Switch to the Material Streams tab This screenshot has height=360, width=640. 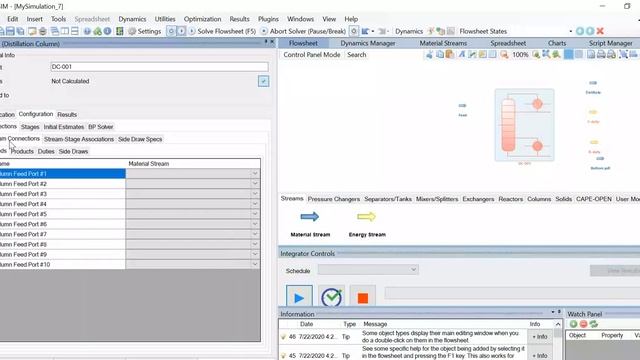[443, 43]
